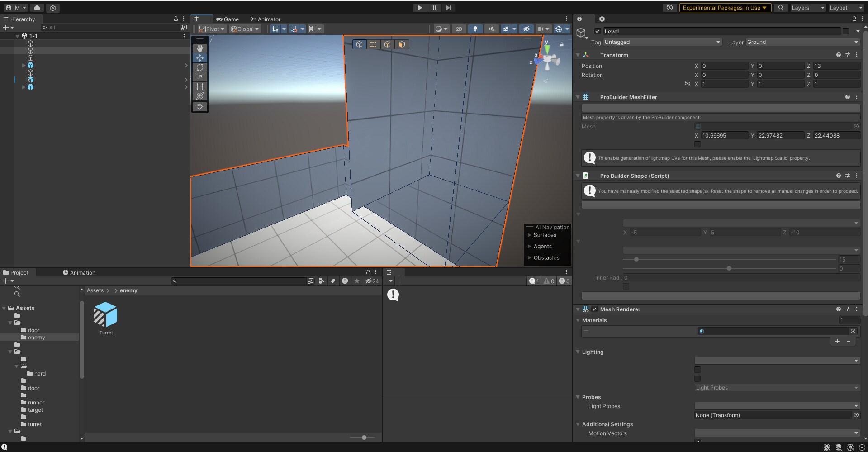The image size is (868, 452).
Task: Uncheck the Level GameObject active checkbox
Action: [x=597, y=31]
